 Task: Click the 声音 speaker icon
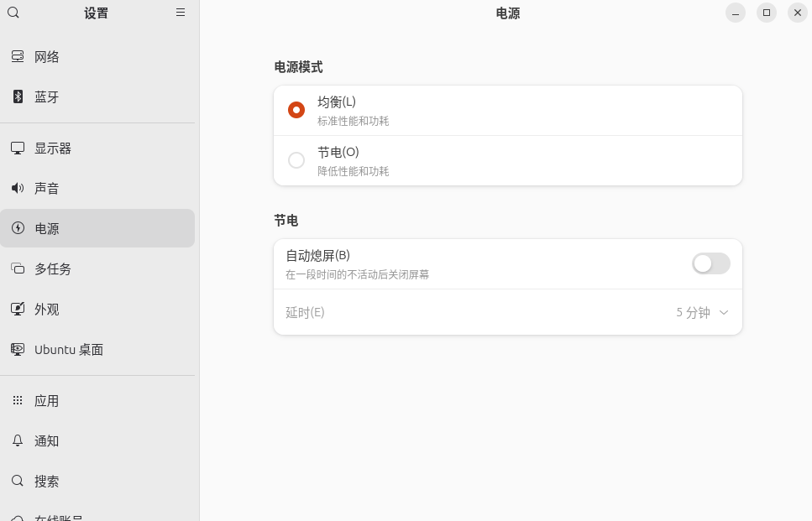click(18, 188)
